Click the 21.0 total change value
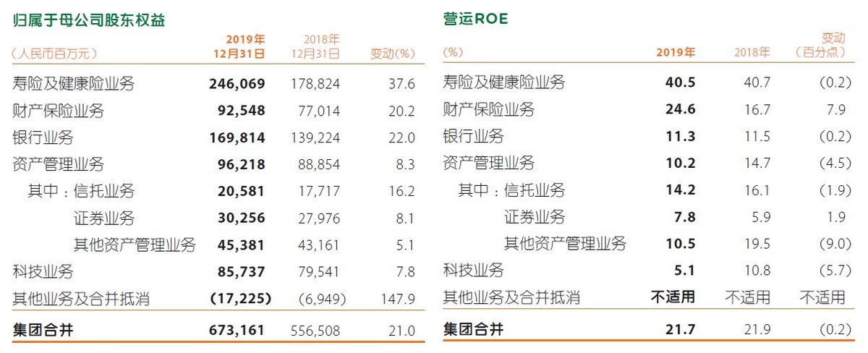The height and width of the screenshot is (353, 868). pos(401,331)
